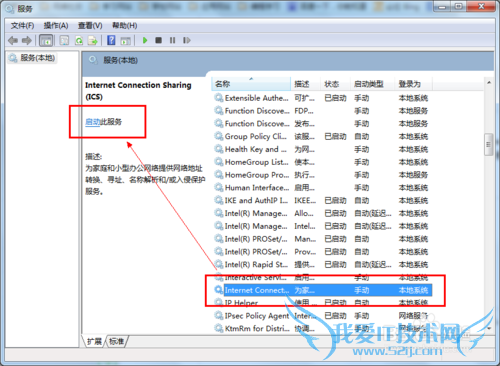This screenshot has width=500, height=366.
Task: Click the gear icon of HomeGroup List...
Action: tap(219, 162)
